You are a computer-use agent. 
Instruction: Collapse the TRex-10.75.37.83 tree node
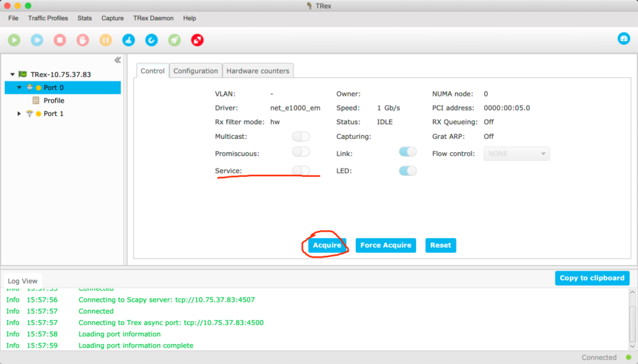coord(12,74)
